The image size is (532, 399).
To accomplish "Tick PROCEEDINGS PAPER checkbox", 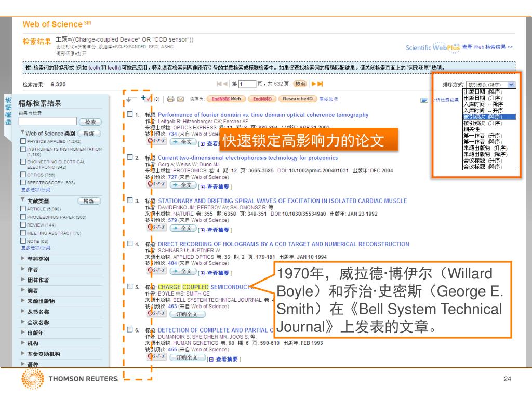I will pyautogui.click(x=23, y=217).
